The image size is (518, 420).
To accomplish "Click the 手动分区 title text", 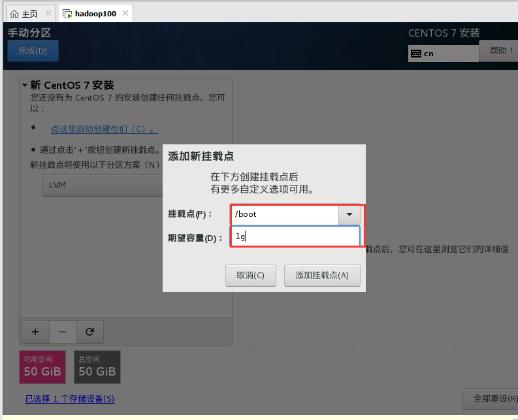I will (29, 33).
